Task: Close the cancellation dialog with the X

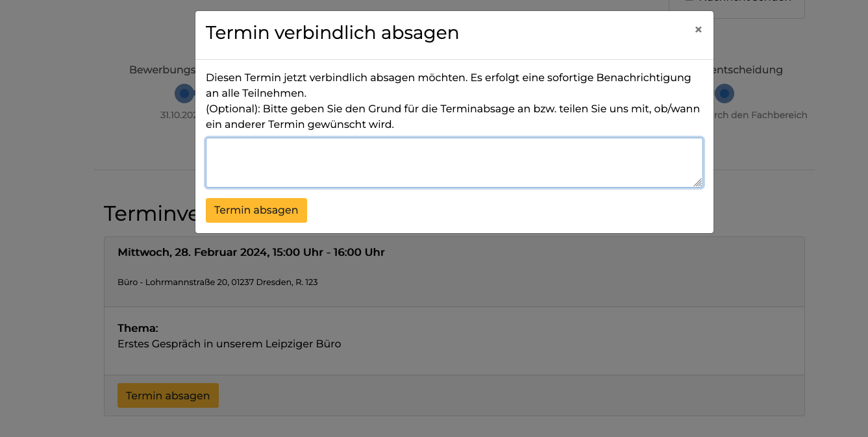Action: pos(698,29)
